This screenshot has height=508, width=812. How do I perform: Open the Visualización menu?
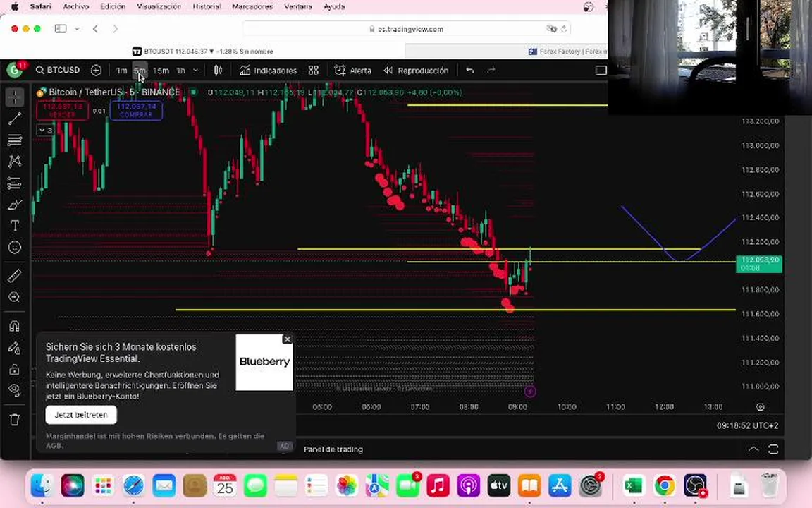(159, 7)
